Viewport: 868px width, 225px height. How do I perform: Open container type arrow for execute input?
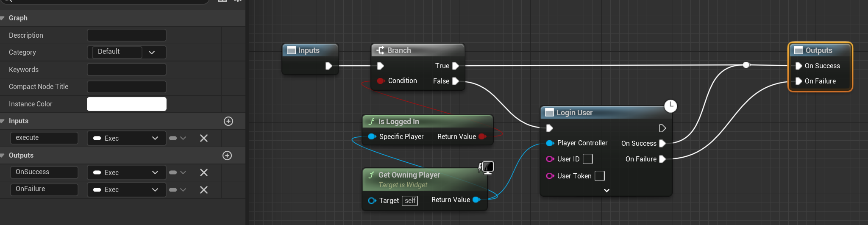[183, 138]
